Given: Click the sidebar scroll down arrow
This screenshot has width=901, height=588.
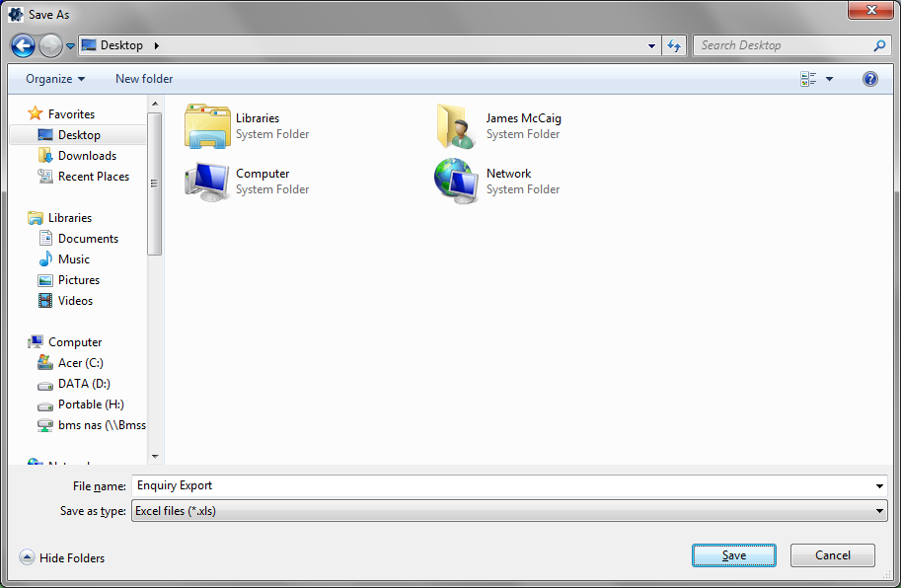Looking at the screenshot, I should click(155, 457).
